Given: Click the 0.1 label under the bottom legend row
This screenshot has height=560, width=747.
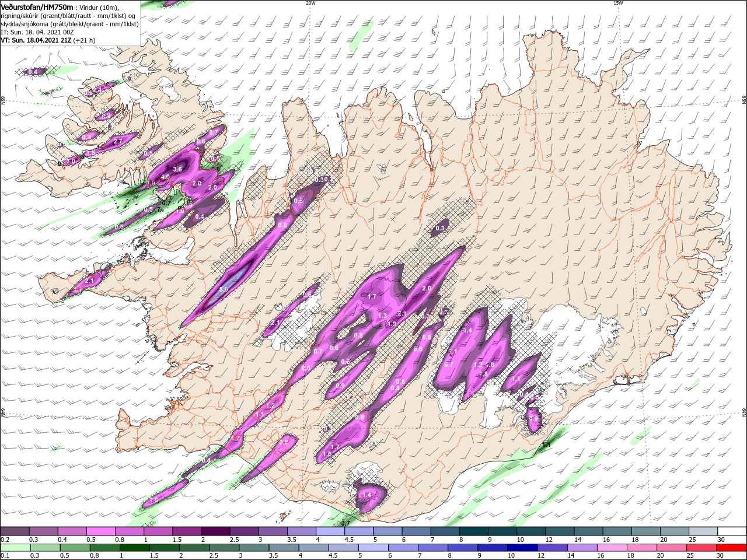Looking at the screenshot, I should coord(4,556).
